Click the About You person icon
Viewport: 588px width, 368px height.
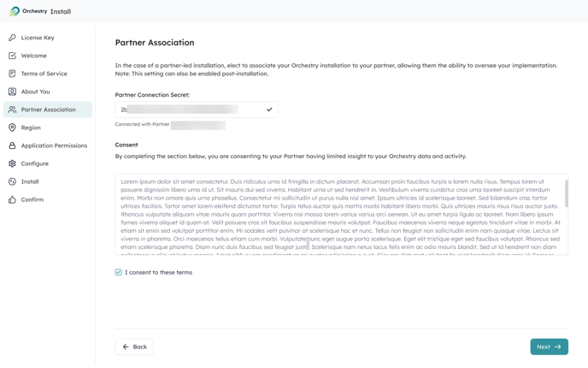pyautogui.click(x=12, y=92)
